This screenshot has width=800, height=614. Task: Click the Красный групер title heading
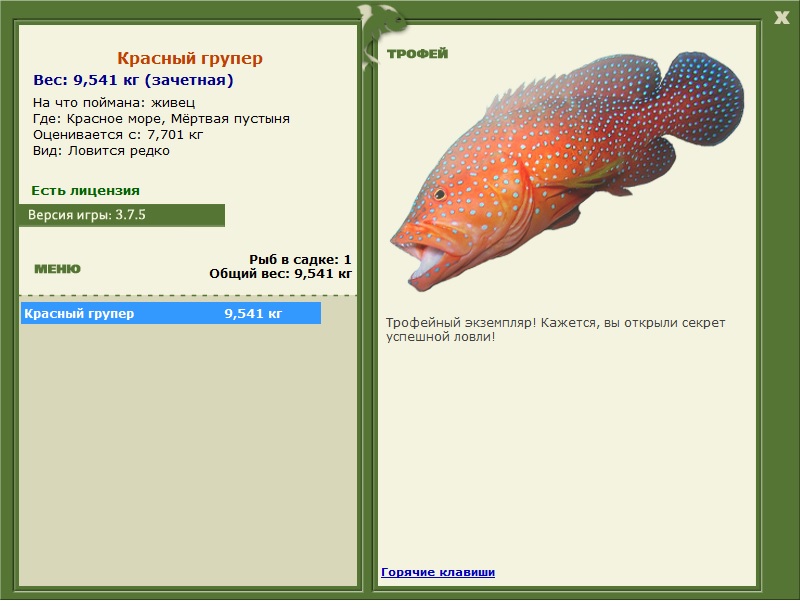coord(190,58)
